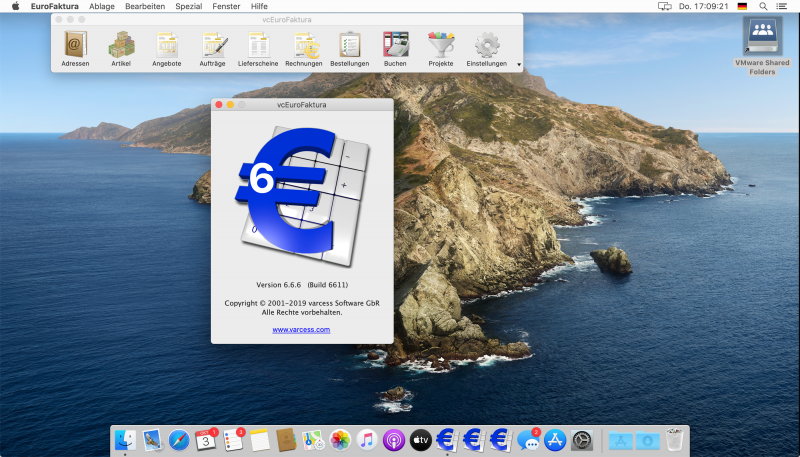Open the Applications folder stack in Dock
This screenshot has width=800, height=457.
coord(620,441)
